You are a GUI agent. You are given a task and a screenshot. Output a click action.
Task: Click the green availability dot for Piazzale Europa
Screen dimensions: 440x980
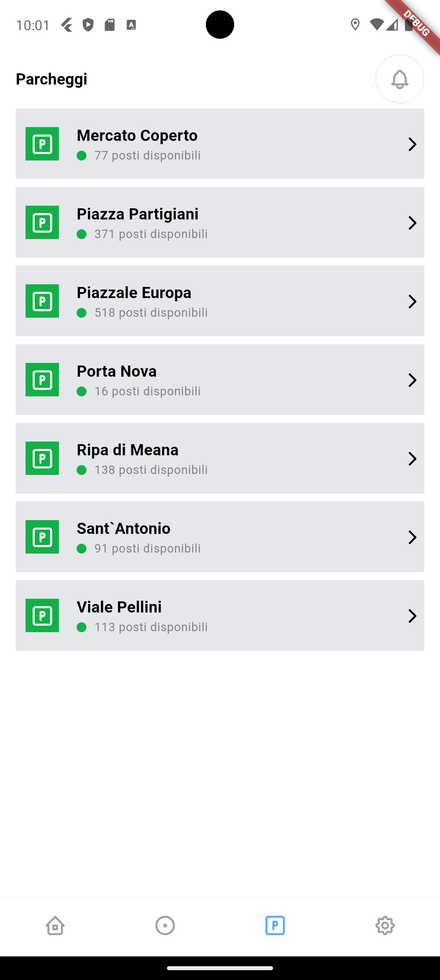[82, 313]
